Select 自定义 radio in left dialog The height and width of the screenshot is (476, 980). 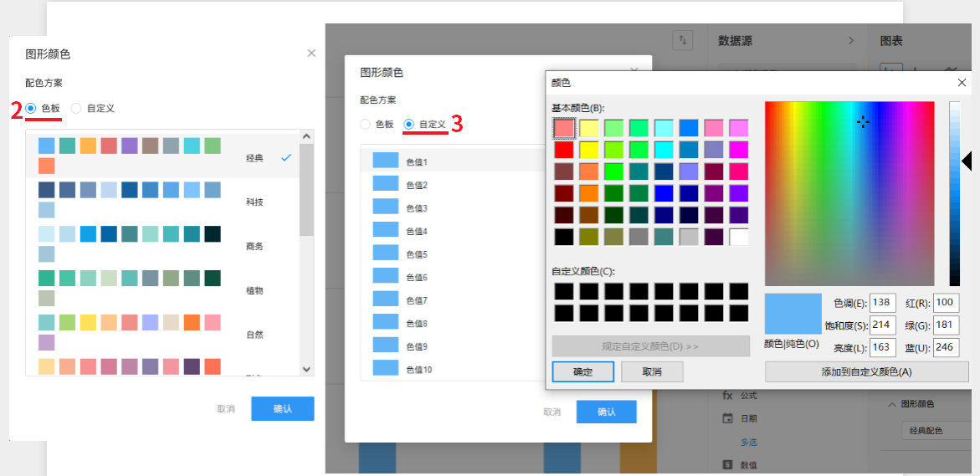point(76,108)
